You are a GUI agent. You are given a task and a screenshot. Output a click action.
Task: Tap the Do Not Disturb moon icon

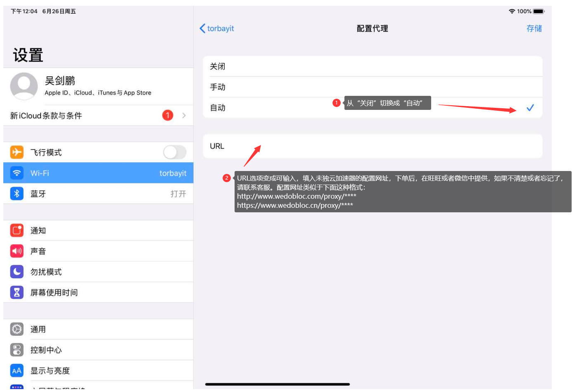coord(17,272)
